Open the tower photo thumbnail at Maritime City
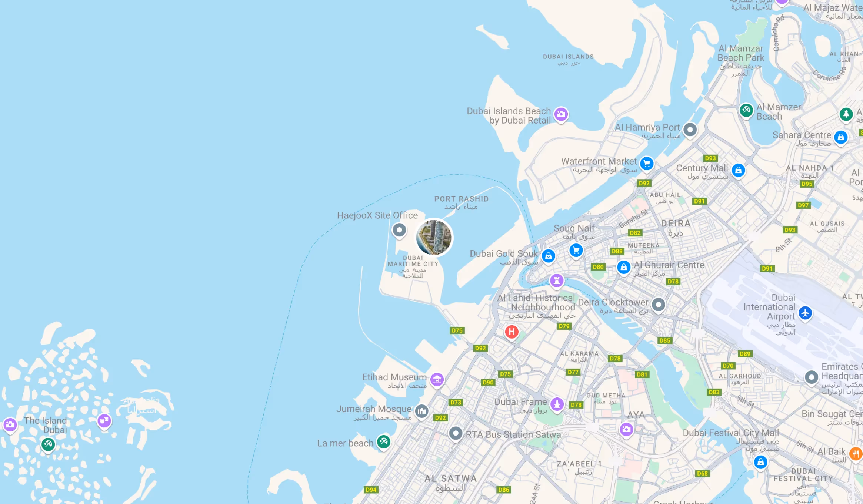Screen dimensions: 863x504 point(434,238)
